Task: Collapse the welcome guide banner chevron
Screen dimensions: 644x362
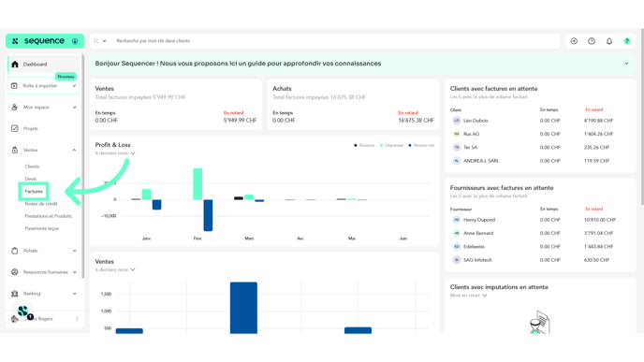Action: (627, 64)
